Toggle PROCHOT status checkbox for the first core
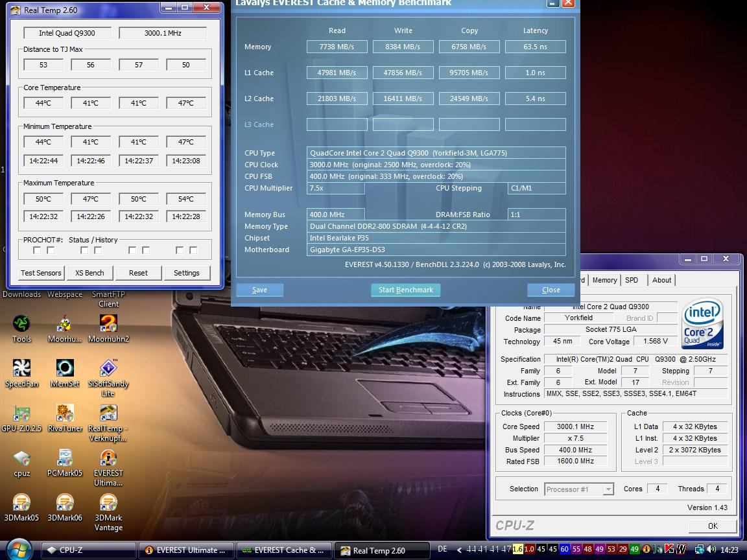 tap(37, 250)
